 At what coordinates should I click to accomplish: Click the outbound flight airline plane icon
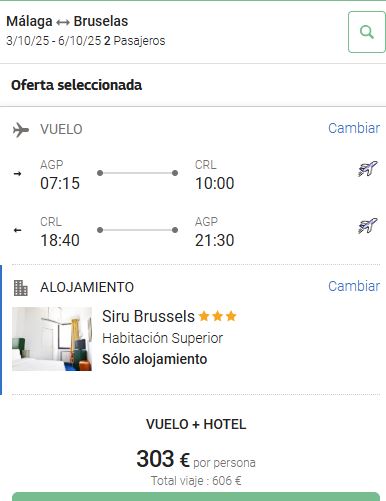click(368, 169)
